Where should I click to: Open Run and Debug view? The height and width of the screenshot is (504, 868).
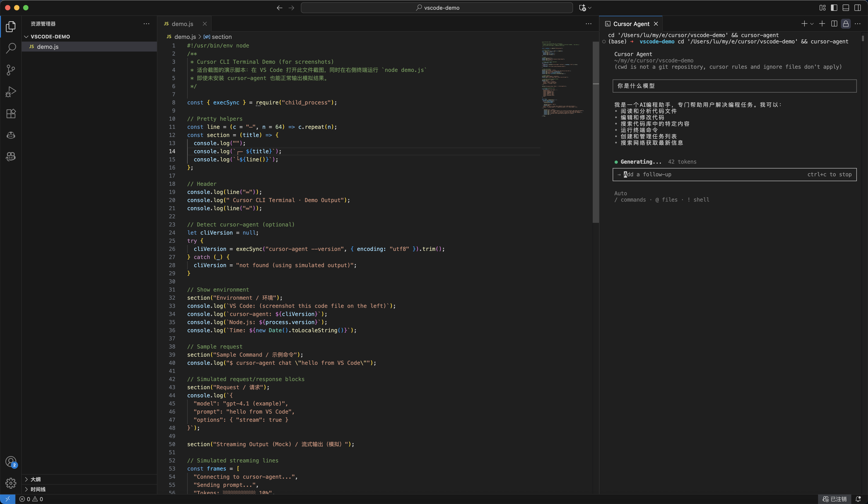pyautogui.click(x=11, y=92)
